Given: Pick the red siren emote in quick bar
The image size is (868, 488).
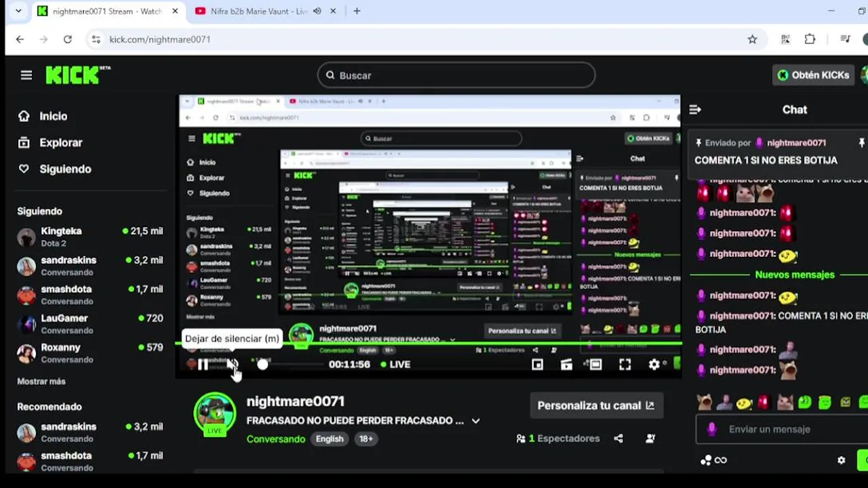Looking at the screenshot, I should tap(764, 403).
